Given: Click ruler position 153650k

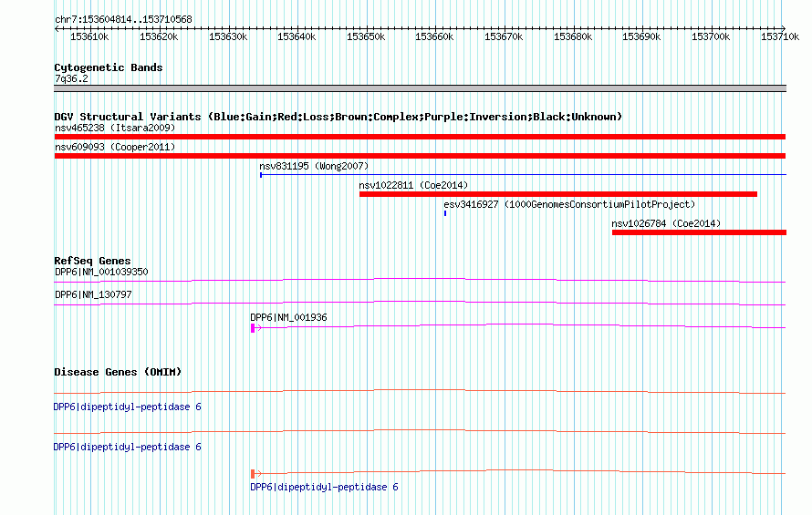Looking at the screenshot, I should coord(366,36).
